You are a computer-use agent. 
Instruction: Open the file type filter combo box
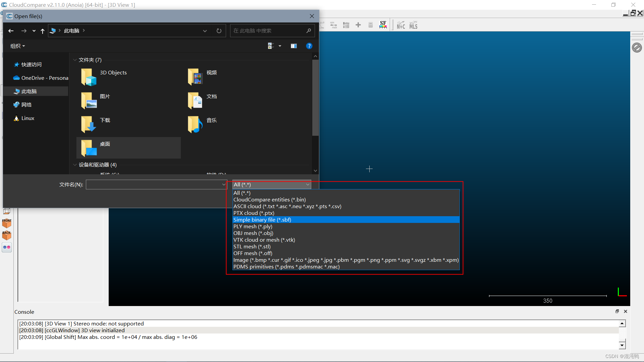coord(272,184)
